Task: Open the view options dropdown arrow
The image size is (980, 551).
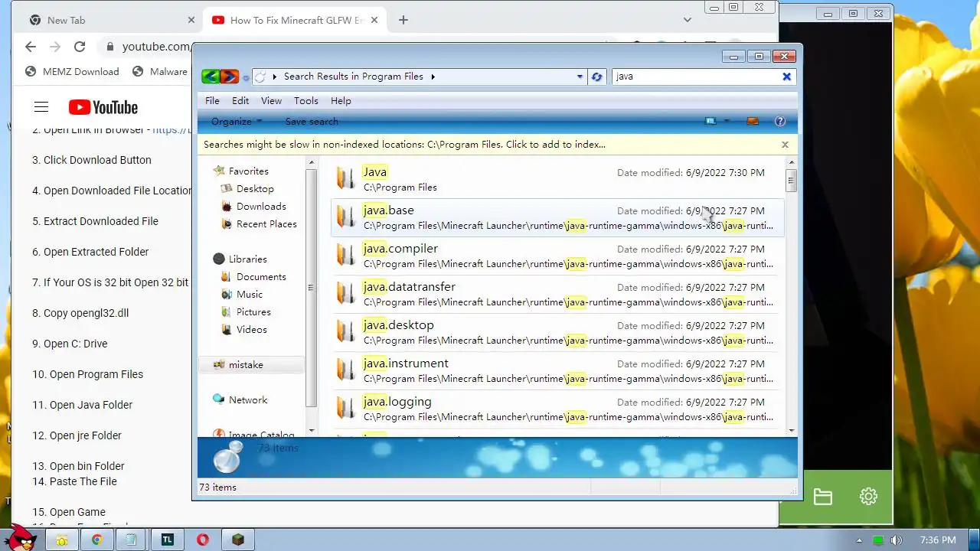Action: tap(727, 121)
